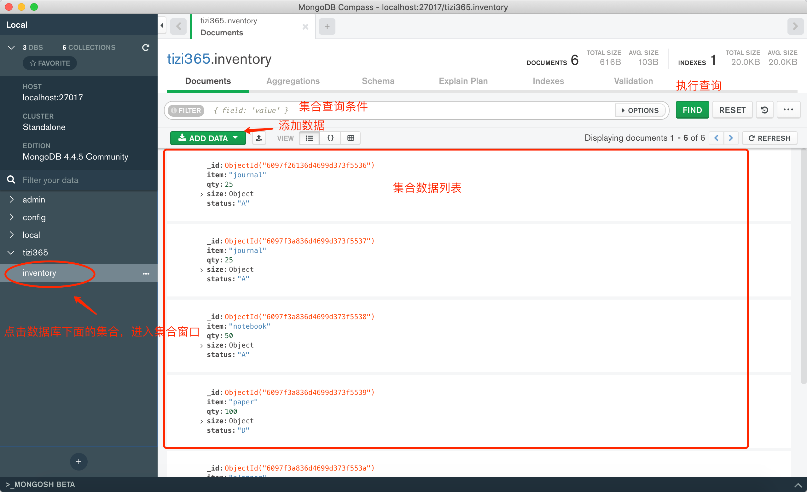Viewport: 807px width, 492px height.
Task: Mark connection as Favorite
Action: tap(50, 63)
